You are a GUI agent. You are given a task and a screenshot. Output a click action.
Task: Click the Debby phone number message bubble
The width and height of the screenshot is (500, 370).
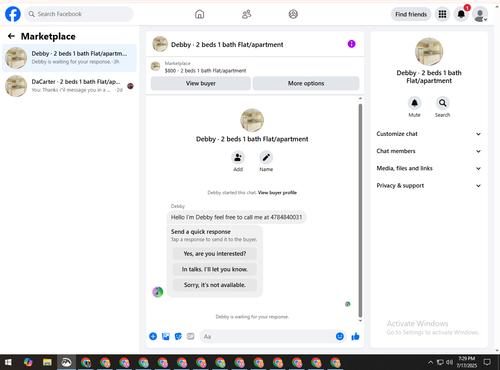(236, 217)
